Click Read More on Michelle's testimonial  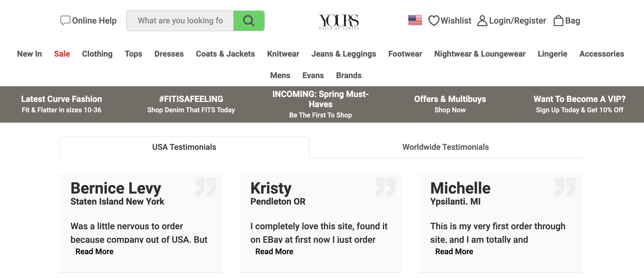click(x=454, y=251)
